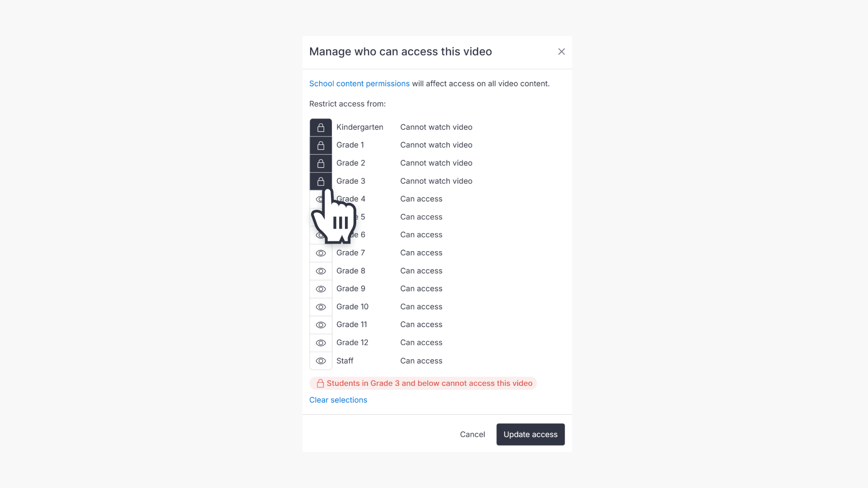Select the Grade 5 row

[321, 217]
